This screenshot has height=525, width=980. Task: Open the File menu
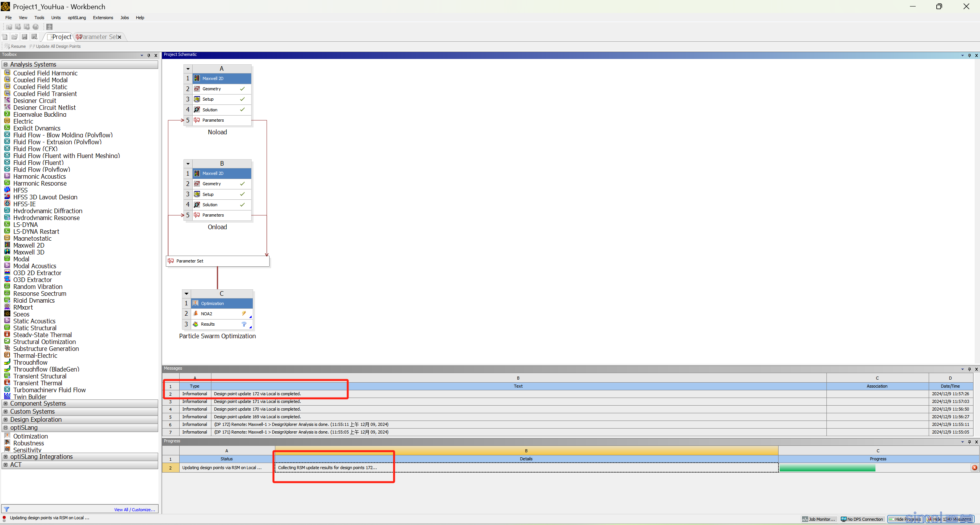click(8, 18)
